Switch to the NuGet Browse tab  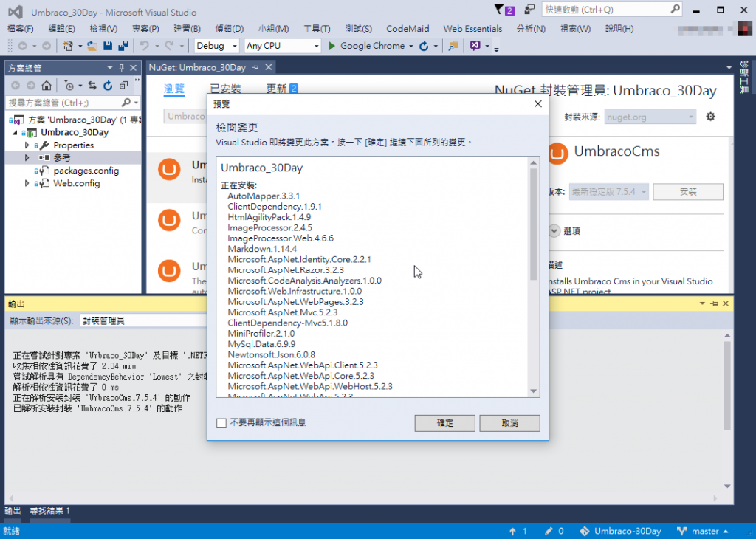click(x=174, y=89)
